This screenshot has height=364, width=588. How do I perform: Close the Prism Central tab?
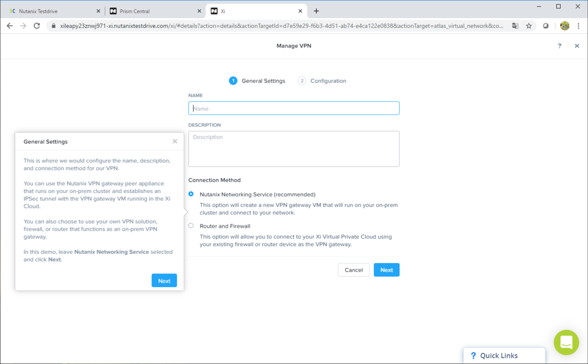pos(198,11)
